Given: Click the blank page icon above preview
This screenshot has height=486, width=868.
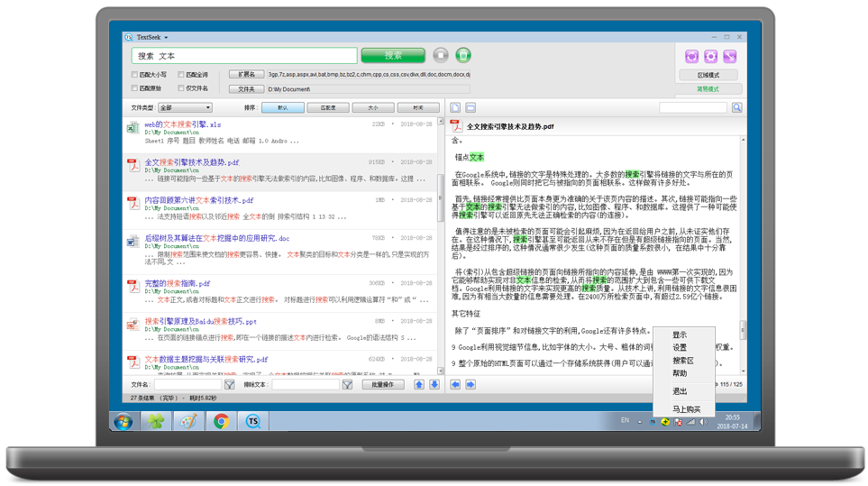Looking at the screenshot, I should pos(455,107).
